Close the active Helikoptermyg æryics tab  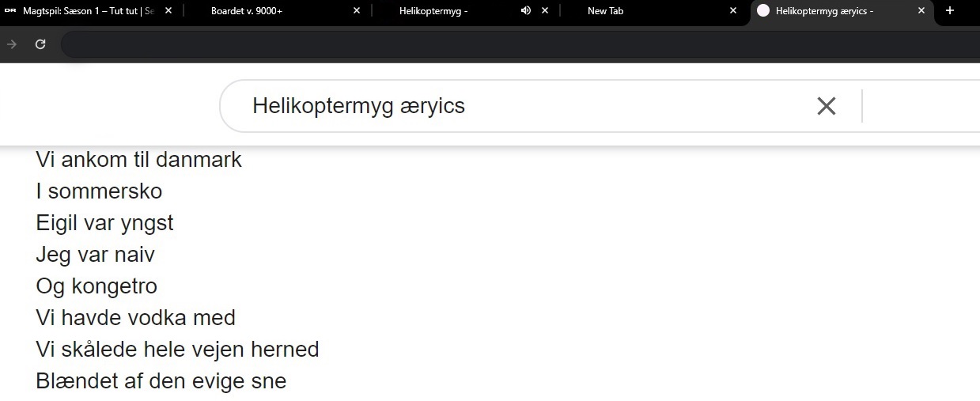tap(921, 11)
